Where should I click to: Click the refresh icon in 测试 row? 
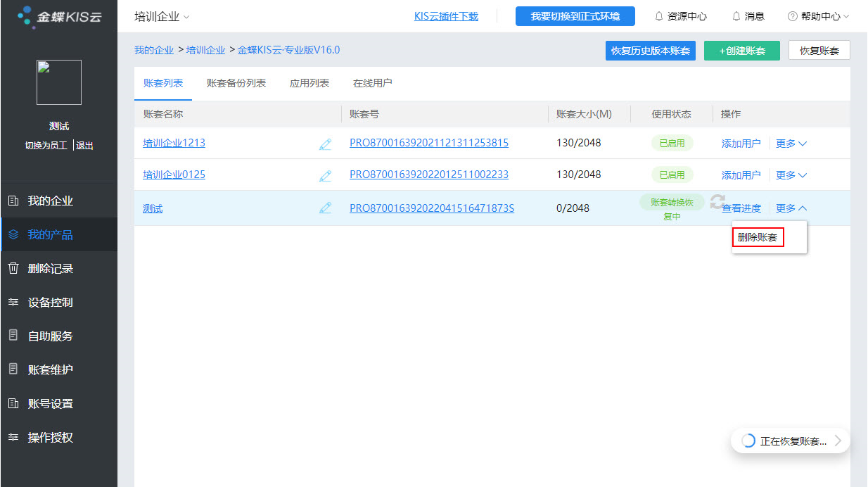tap(717, 202)
